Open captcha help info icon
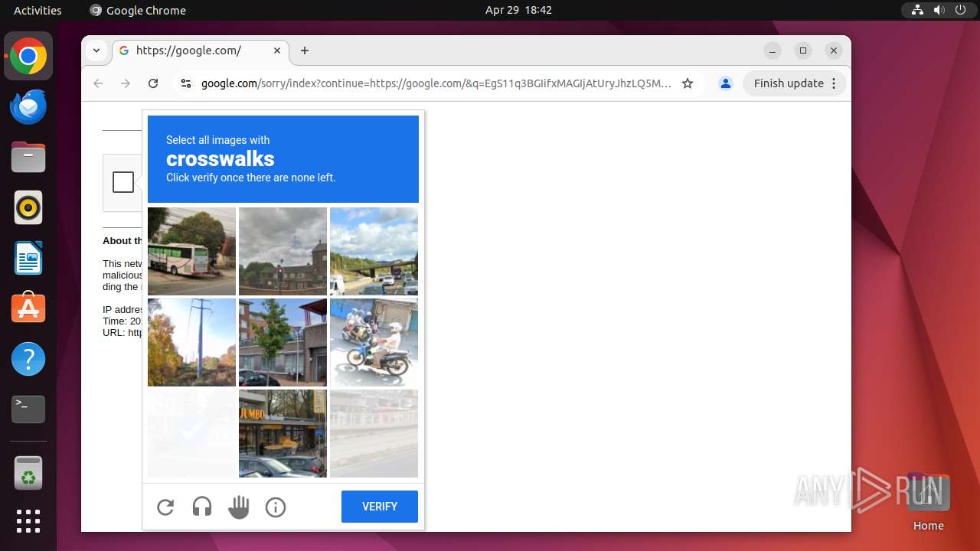This screenshot has height=551, width=980. (276, 507)
